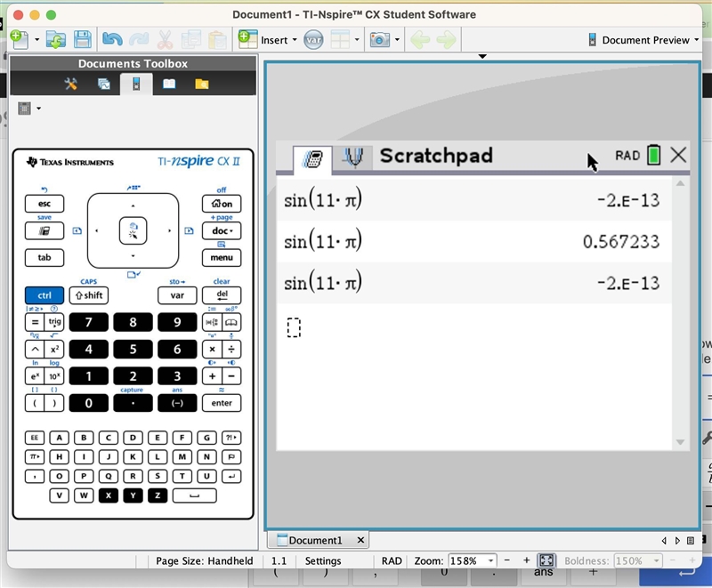Open the Content Explorer folder tab

[202, 84]
